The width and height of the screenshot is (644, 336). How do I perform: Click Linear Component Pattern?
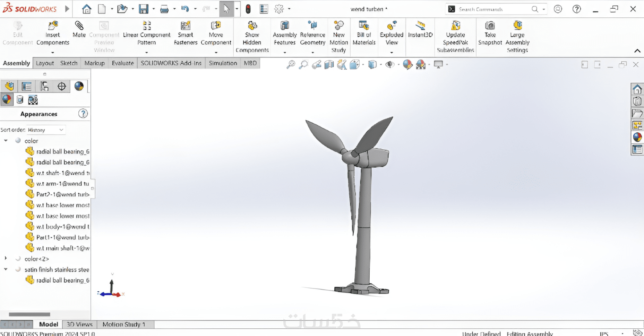click(x=147, y=34)
